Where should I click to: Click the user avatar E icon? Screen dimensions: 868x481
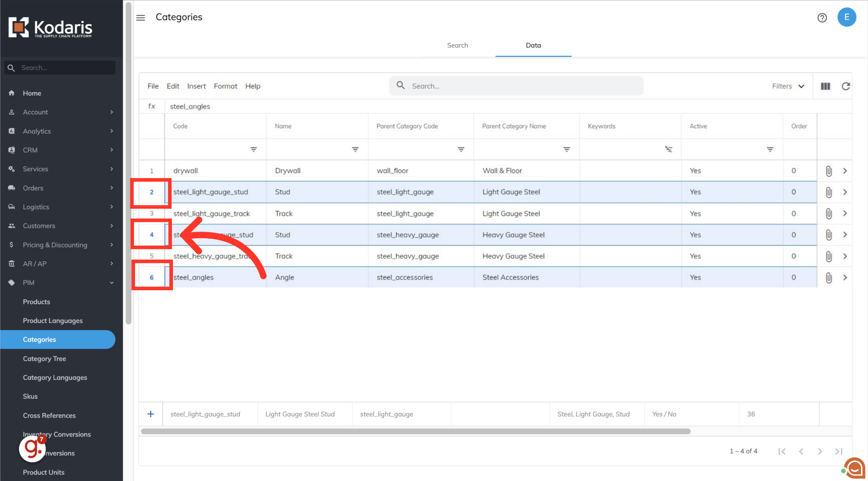(x=847, y=17)
